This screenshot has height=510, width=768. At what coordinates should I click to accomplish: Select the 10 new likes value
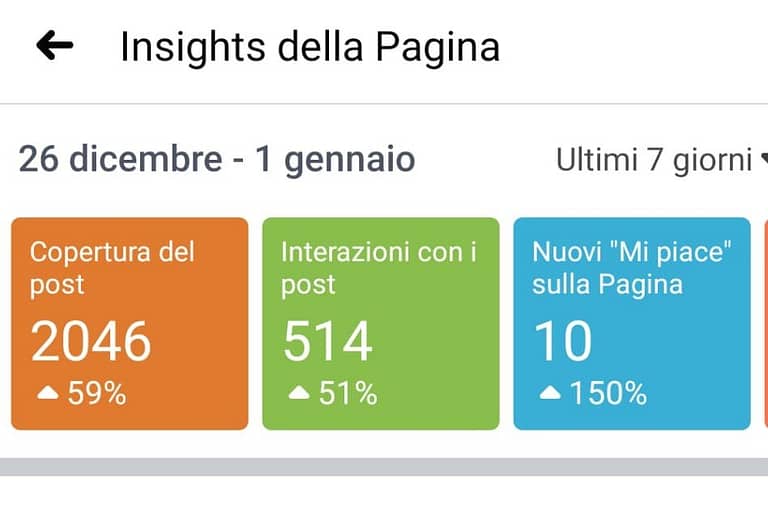pos(563,341)
